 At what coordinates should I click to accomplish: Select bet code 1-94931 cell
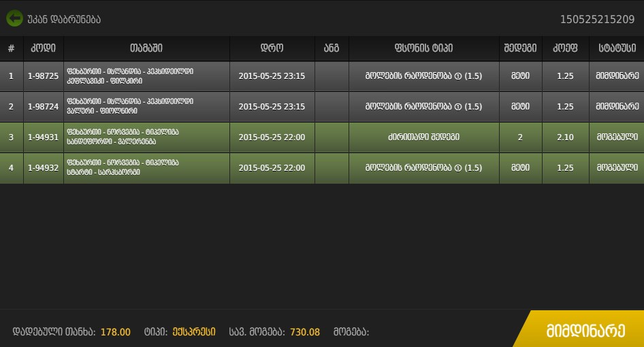[44, 137]
